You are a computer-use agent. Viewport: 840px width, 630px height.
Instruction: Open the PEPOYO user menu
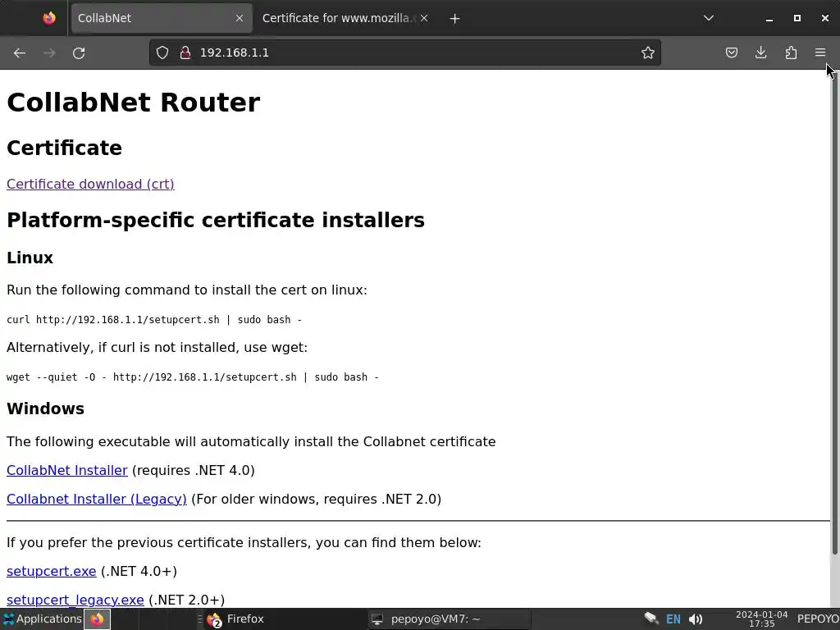tap(818, 619)
